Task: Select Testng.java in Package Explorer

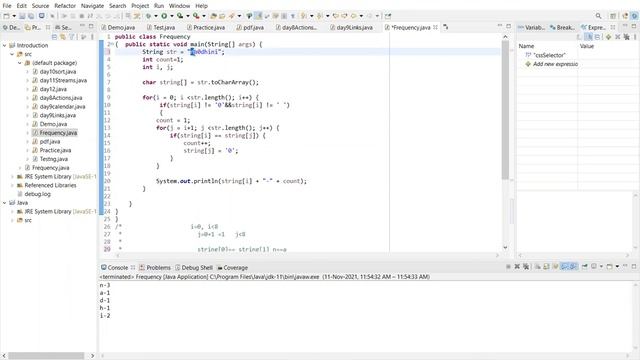Action: tap(50, 159)
